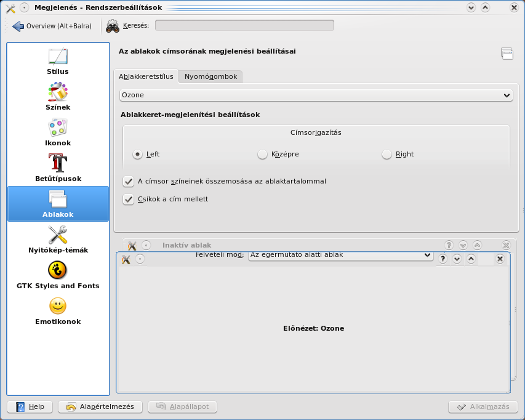Image resolution: width=525 pixels, height=420 pixels.
Task: Click the Help button
Action: [30, 406]
